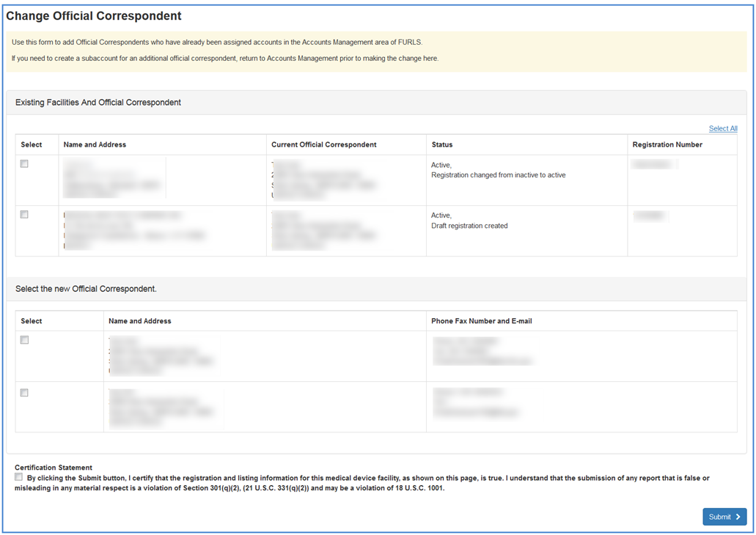Click the Select All link

click(722, 128)
